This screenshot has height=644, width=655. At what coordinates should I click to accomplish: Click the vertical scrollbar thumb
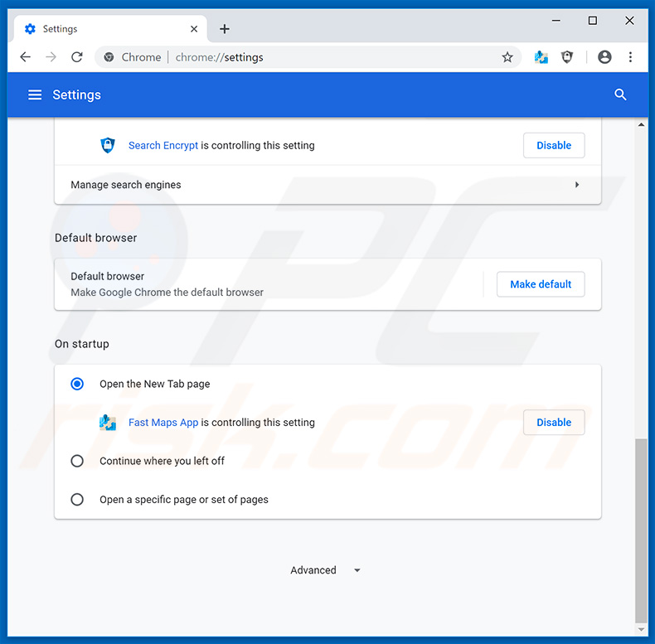[641, 530]
